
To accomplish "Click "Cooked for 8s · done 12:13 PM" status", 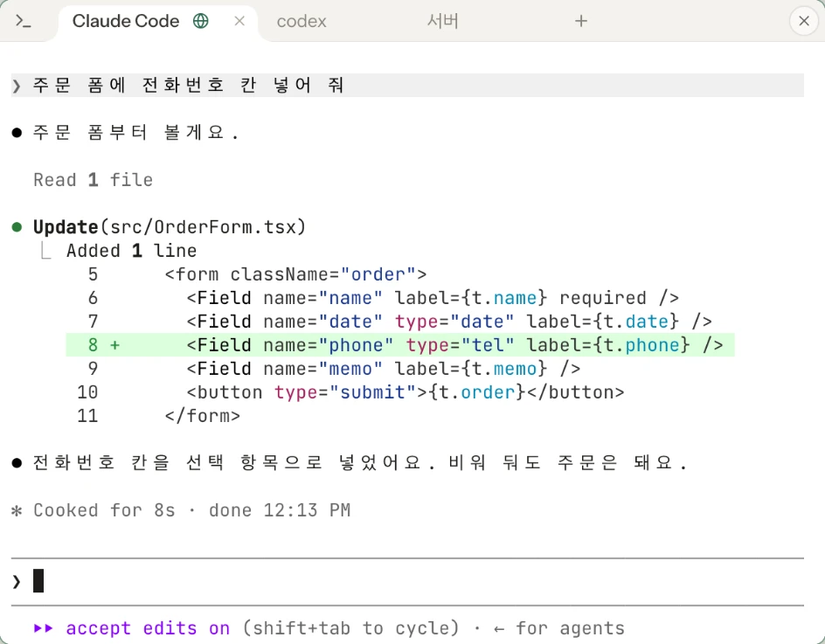I will coord(192,510).
